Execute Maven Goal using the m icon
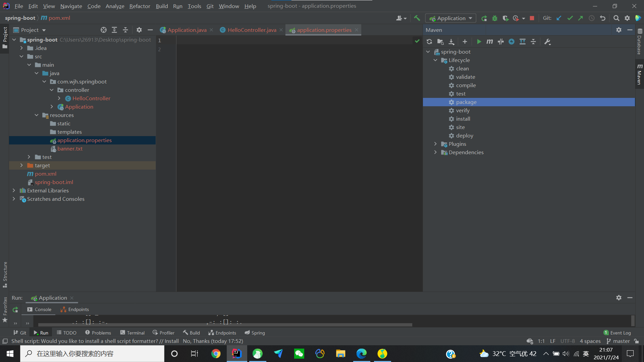This screenshot has width=644, height=362. (x=490, y=42)
